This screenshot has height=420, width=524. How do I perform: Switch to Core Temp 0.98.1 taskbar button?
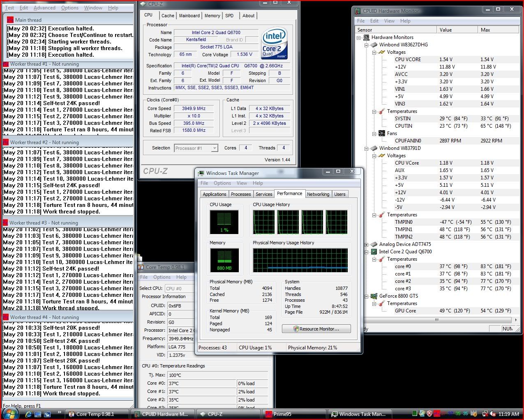(x=98, y=414)
